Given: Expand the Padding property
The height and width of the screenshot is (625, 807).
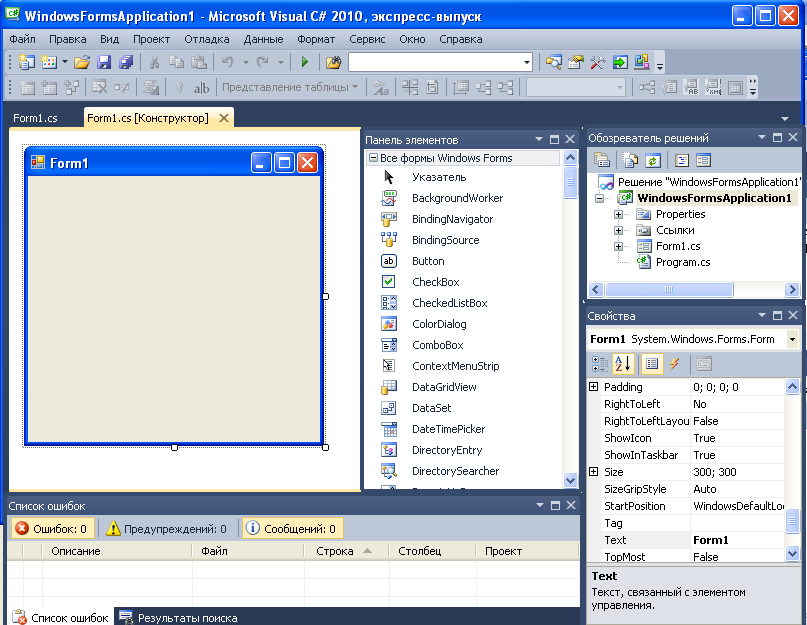Looking at the screenshot, I should [593, 387].
